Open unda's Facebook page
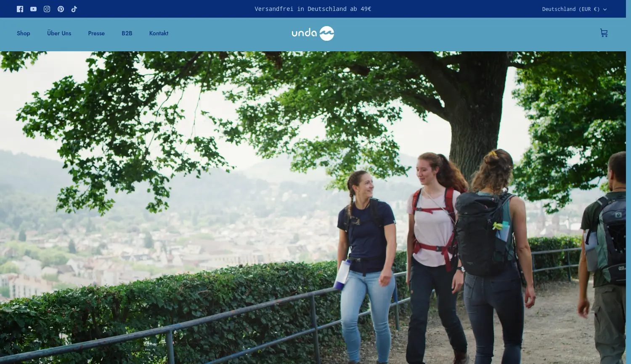 (20, 9)
